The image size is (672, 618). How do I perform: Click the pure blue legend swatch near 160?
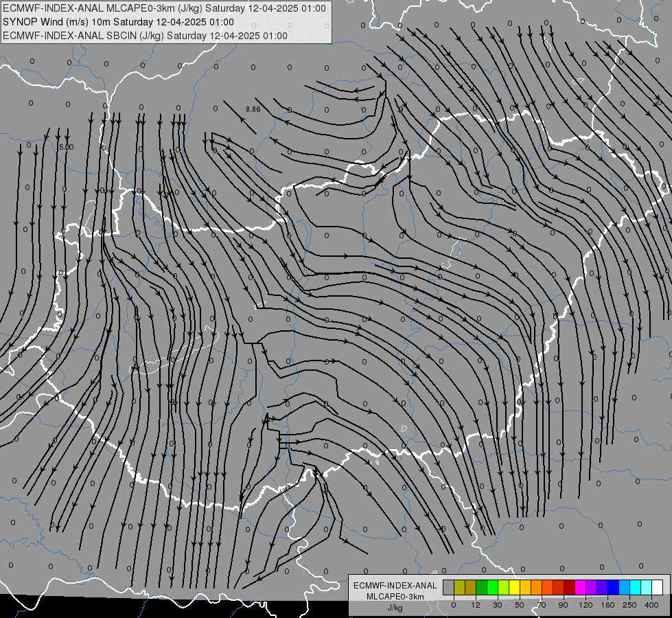613,587
